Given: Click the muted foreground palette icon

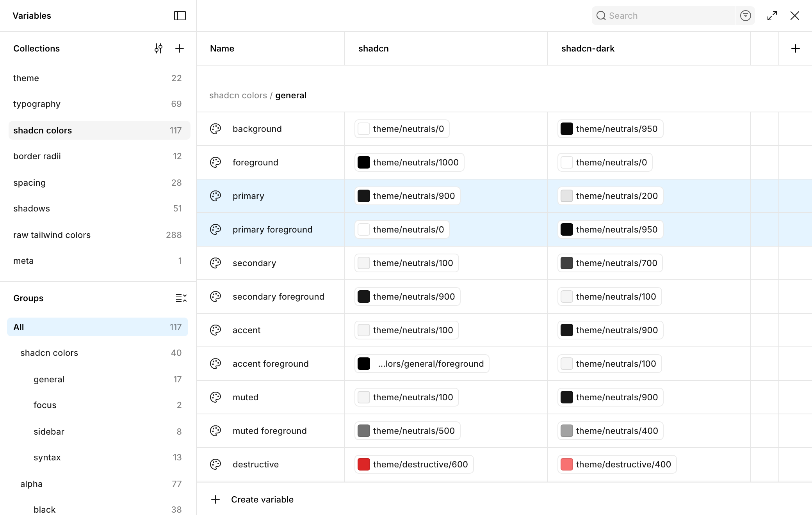Looking at the screenshot, I should [215, 431].
